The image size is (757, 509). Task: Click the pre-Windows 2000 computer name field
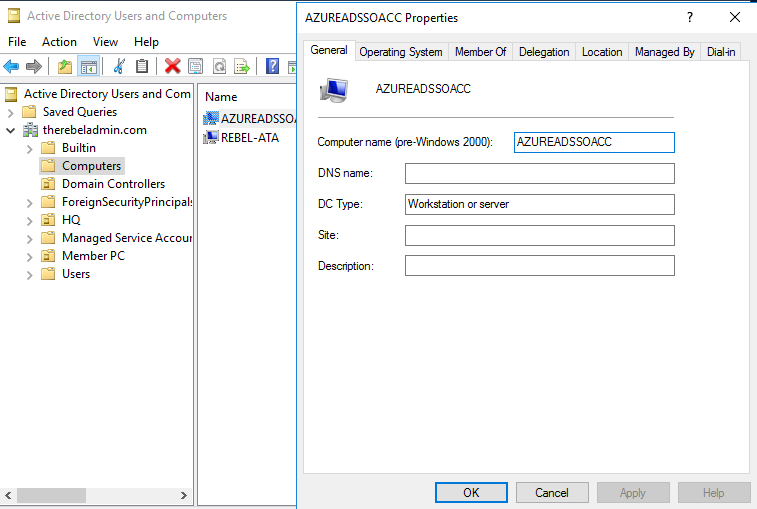pyautogui.click(x=594, y=142)
